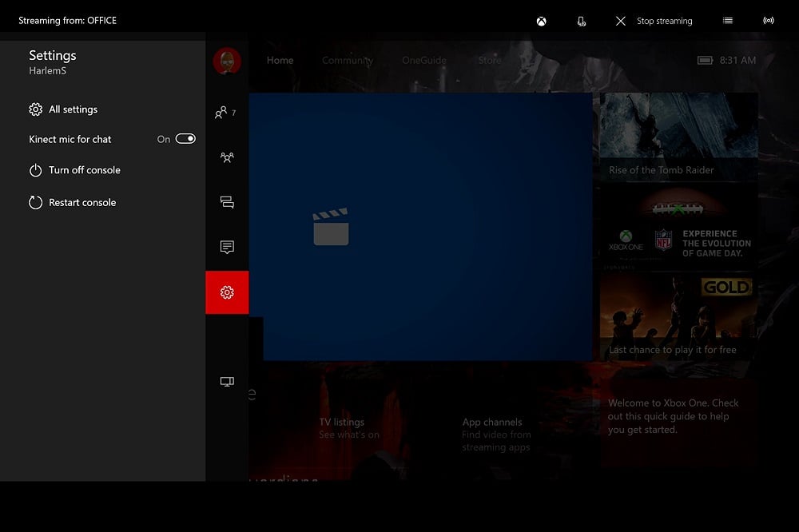The height and width of the screenshot is (532, 799).
Task: Click the Streaming from: OFFICE label
Action: pos(68,21)
